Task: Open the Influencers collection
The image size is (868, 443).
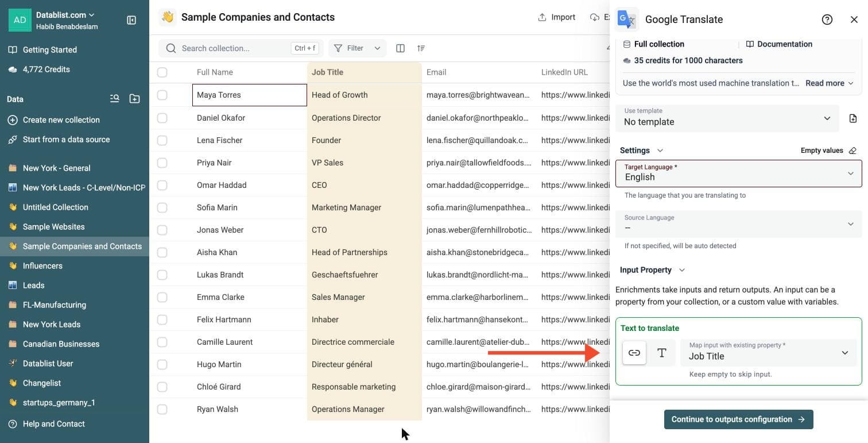Action: [x=42, y=266]
